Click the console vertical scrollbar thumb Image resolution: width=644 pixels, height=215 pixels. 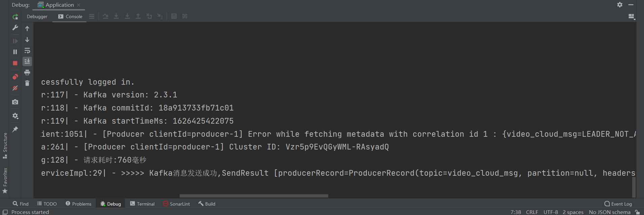[x=634, y=187]
